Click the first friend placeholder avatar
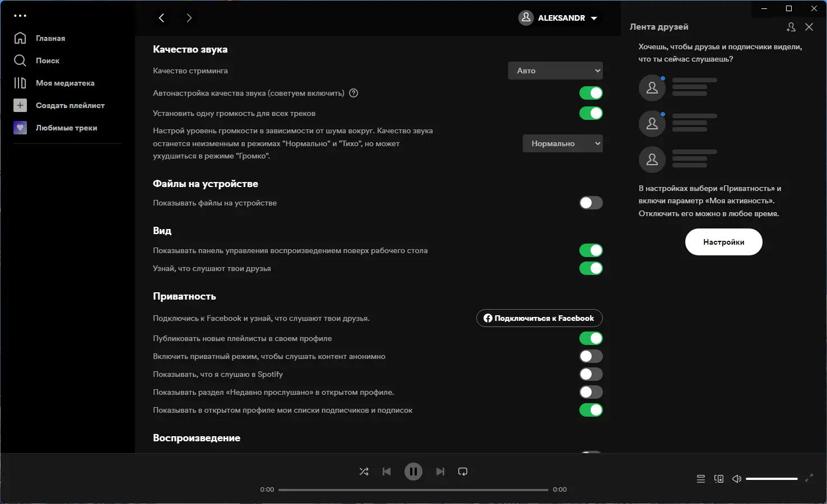The height and width of the screenshot is (504, 827). click(x=652, y=88)
